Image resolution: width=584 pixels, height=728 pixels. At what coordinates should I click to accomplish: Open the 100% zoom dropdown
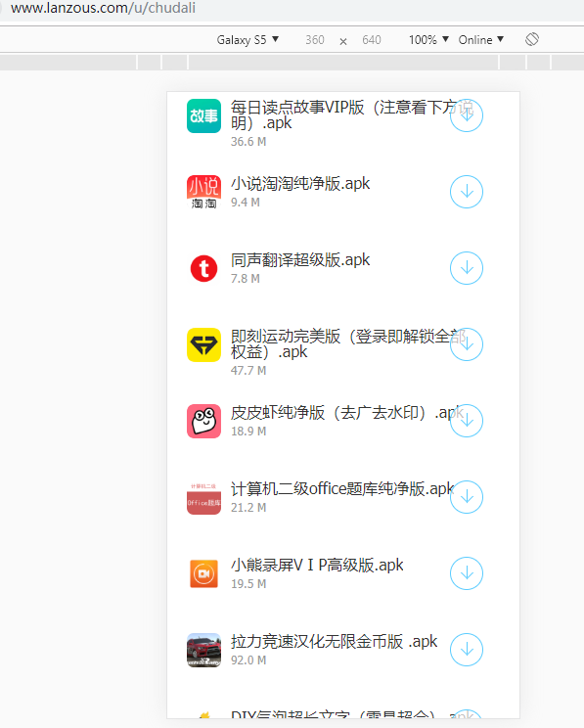point(428,40)
